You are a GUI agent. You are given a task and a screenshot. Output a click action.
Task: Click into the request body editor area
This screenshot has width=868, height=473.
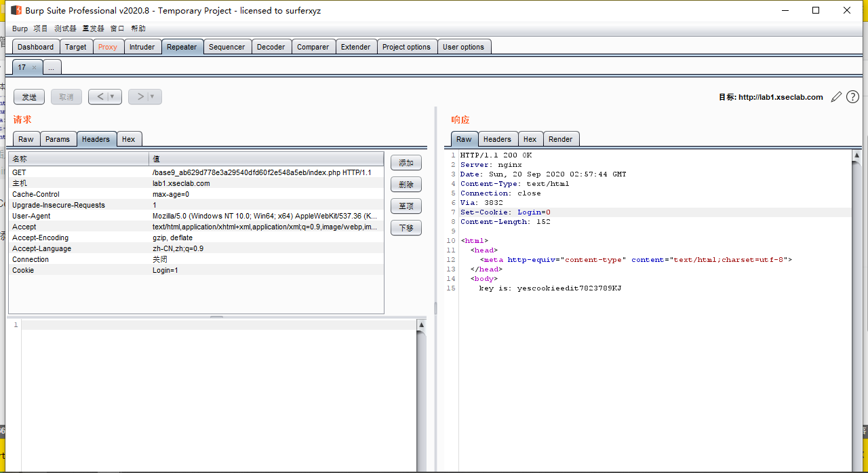coord(218,395)
